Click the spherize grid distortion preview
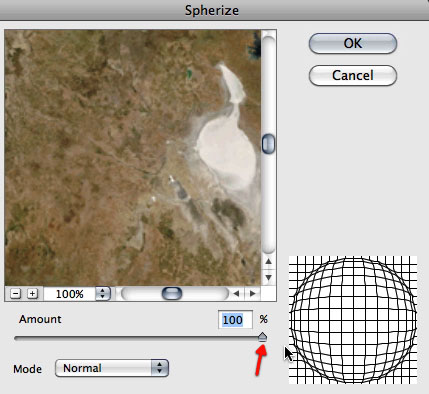429x394 pixels. 353,320
